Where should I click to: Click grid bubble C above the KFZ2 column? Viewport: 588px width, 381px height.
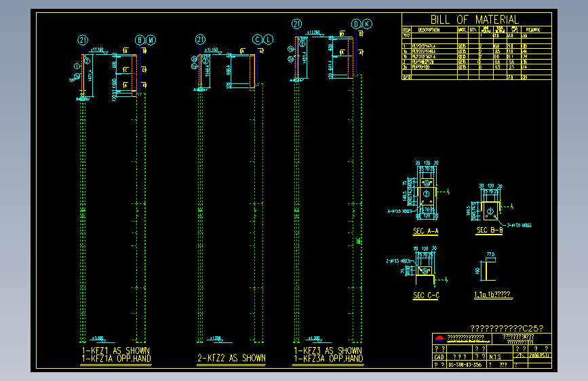pyautogui.click(x=257, y=39)
